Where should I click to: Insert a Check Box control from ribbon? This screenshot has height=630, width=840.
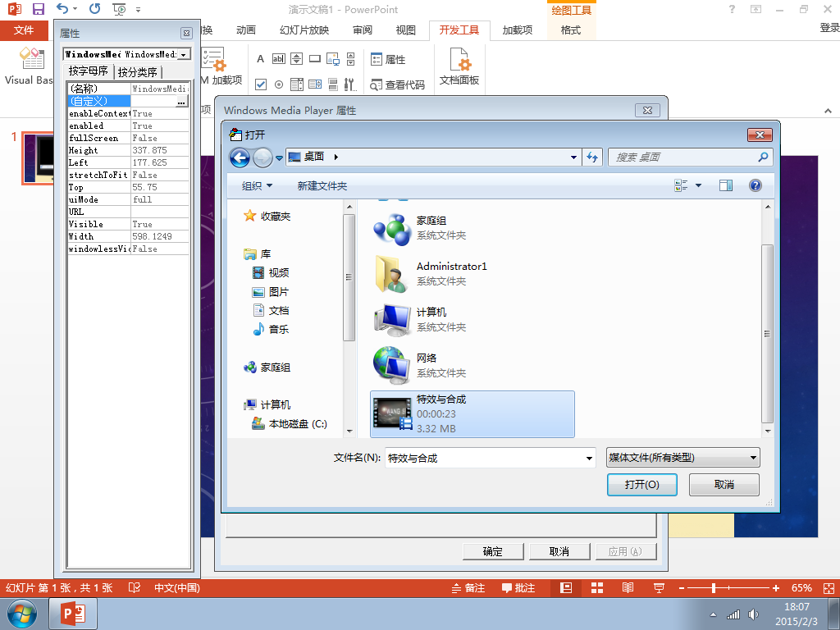pyautogui.click(x=261, y=84)
